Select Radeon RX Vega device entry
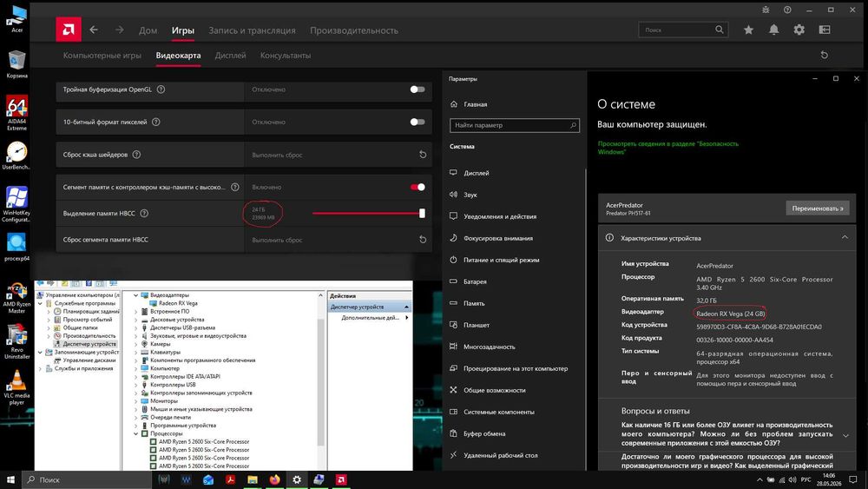This screenshot has height=489, width=868. pos(178,303)
